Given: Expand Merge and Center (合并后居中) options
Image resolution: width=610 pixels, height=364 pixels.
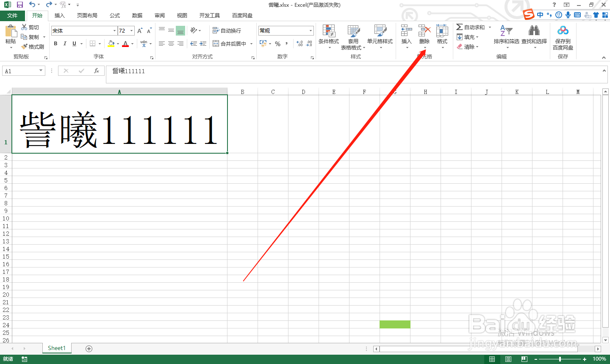Looking at the screenshot, I should point(251,44).
